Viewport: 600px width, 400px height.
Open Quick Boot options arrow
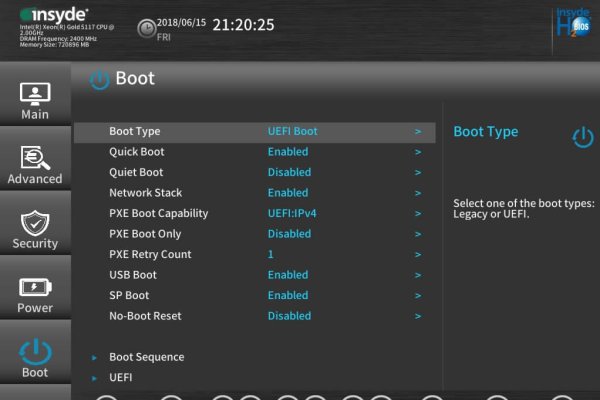pos(418,152)
